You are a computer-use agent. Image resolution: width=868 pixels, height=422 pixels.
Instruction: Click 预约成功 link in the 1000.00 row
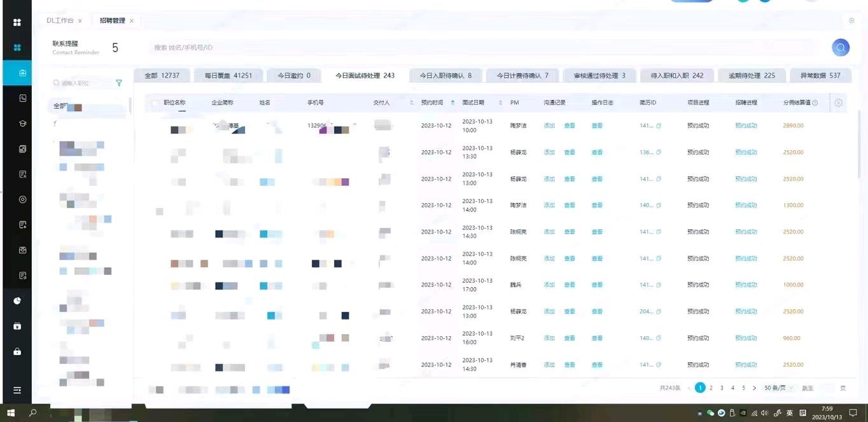(746, 285)
